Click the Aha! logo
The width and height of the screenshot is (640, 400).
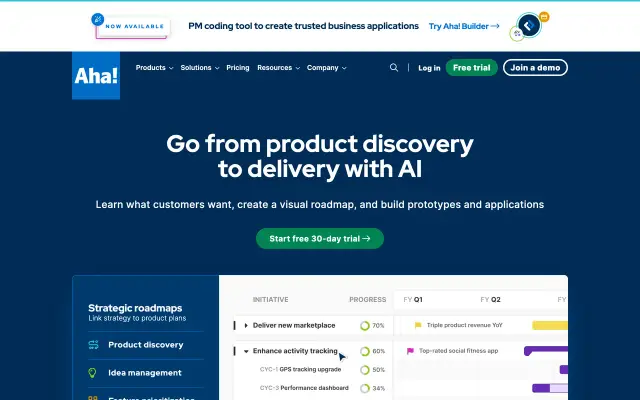click(96, 76)
